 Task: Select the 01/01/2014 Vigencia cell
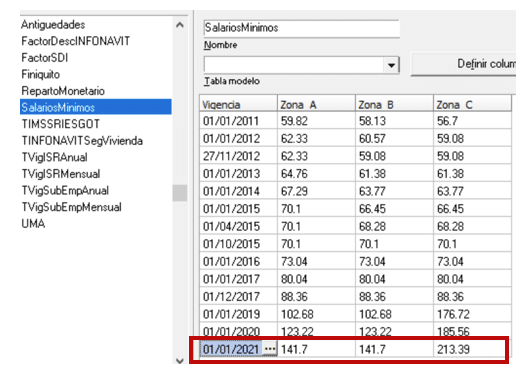(x=238, y=191)
